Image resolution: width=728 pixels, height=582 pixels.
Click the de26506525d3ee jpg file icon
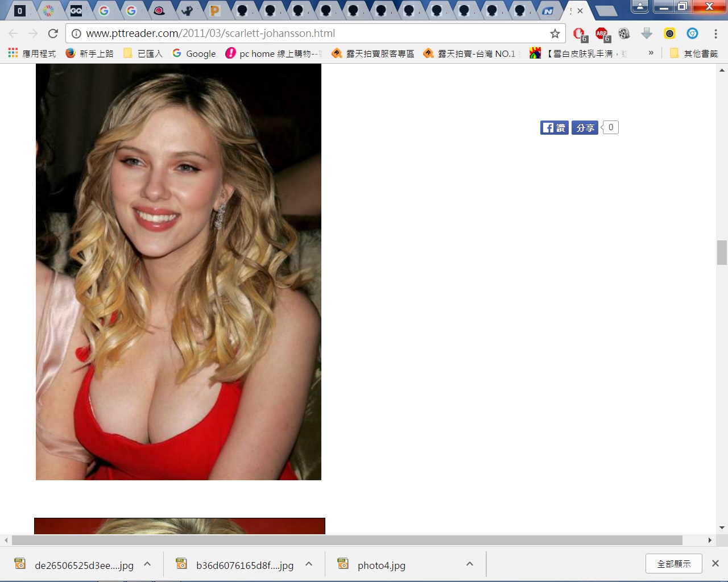tap(20, 564)
